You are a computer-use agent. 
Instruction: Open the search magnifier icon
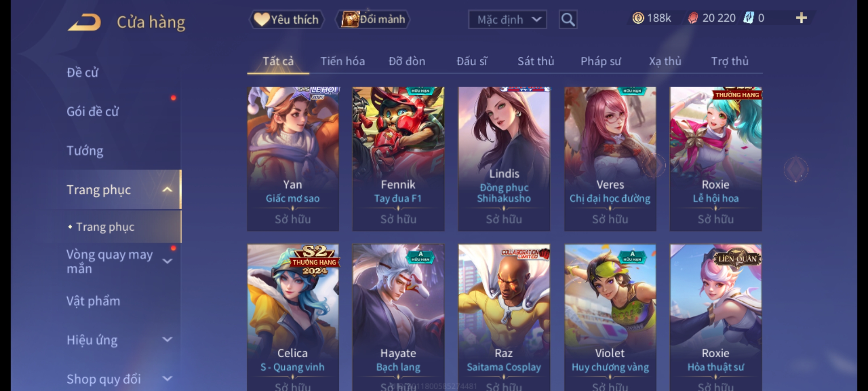(568, 20)
